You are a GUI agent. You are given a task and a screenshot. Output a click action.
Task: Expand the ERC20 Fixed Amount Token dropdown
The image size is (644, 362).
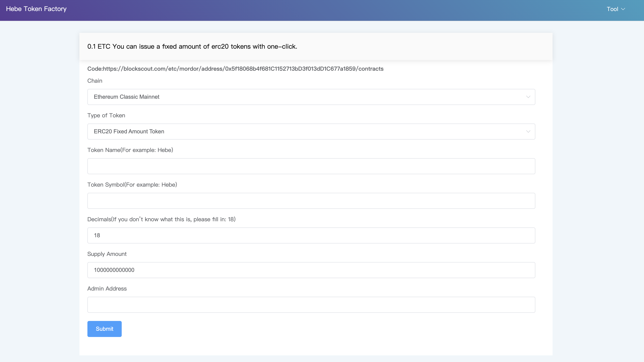coord(311,132)
